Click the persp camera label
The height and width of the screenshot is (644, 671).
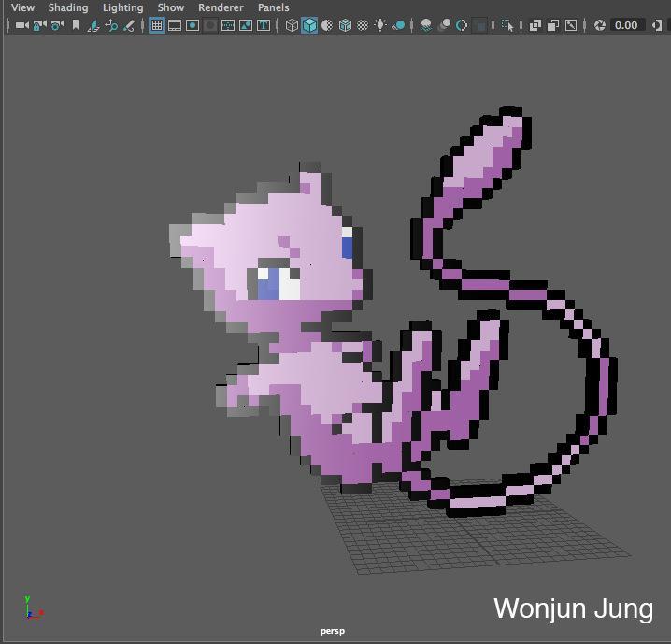pyautogui.click(x=333, y=631)
